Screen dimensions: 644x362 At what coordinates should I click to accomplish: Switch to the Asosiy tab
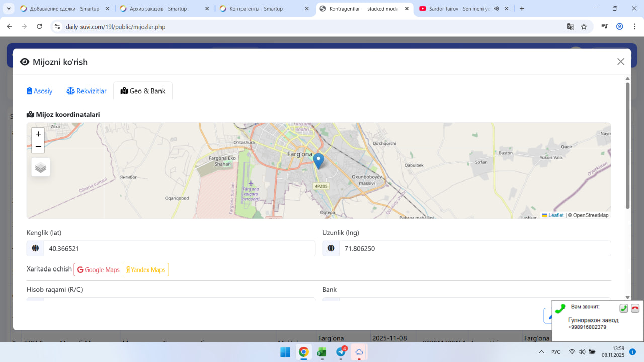point(40,91)
